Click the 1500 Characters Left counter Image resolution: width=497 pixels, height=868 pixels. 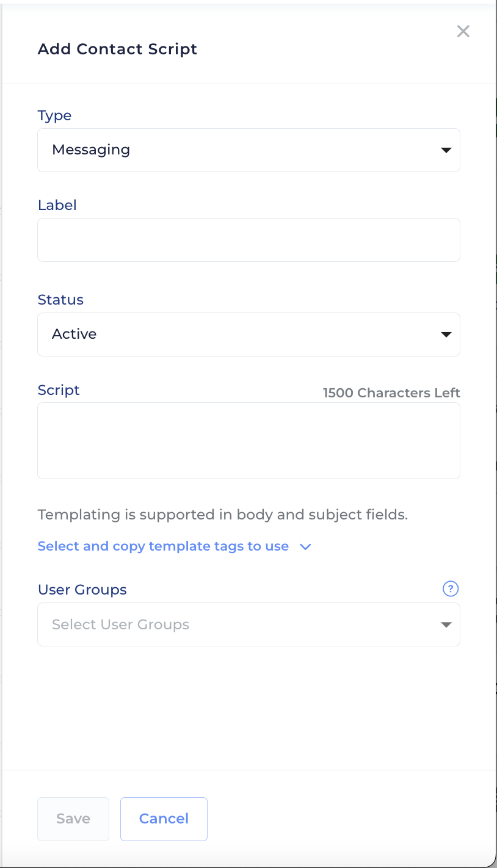(x=391, y=392)
